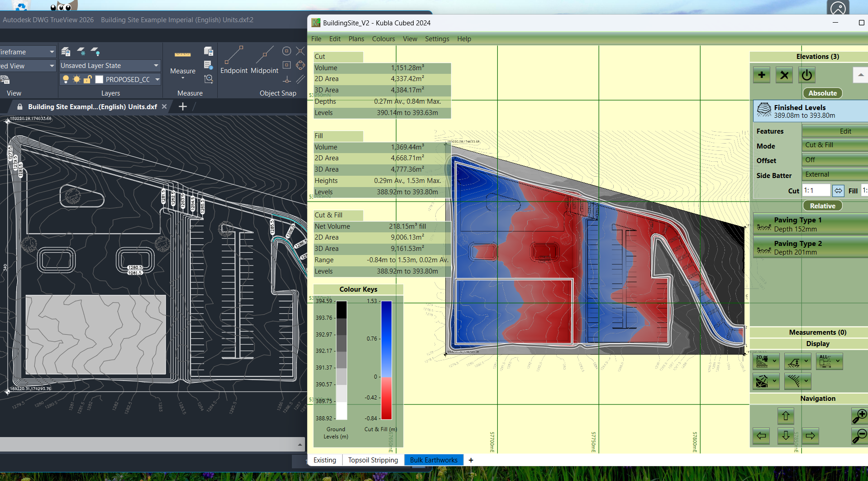Viewport: 868px width, 481px height.
Task: Close the Building Site Example dxf tab
Action: pyautogui.click(x=164, y=107)
